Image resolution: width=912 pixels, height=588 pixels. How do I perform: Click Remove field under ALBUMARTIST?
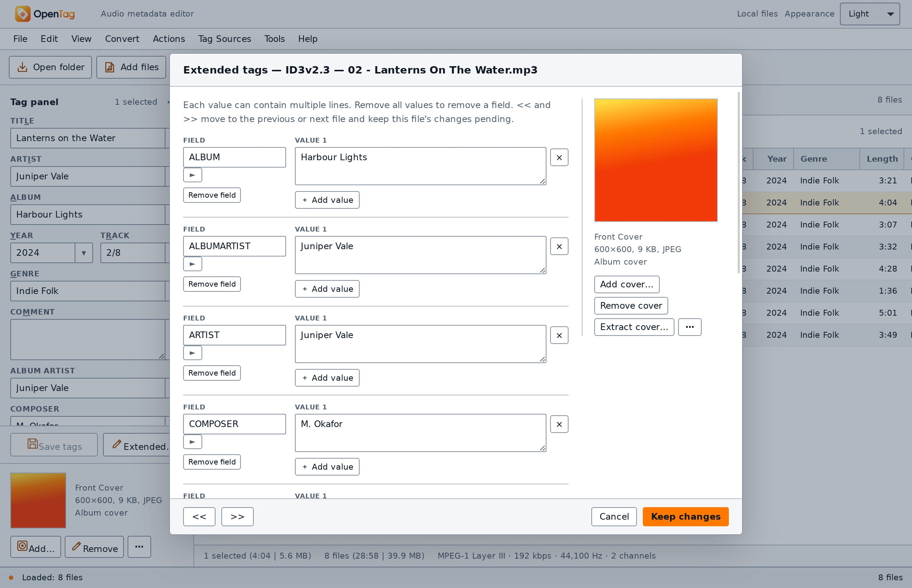pos(212,284)
